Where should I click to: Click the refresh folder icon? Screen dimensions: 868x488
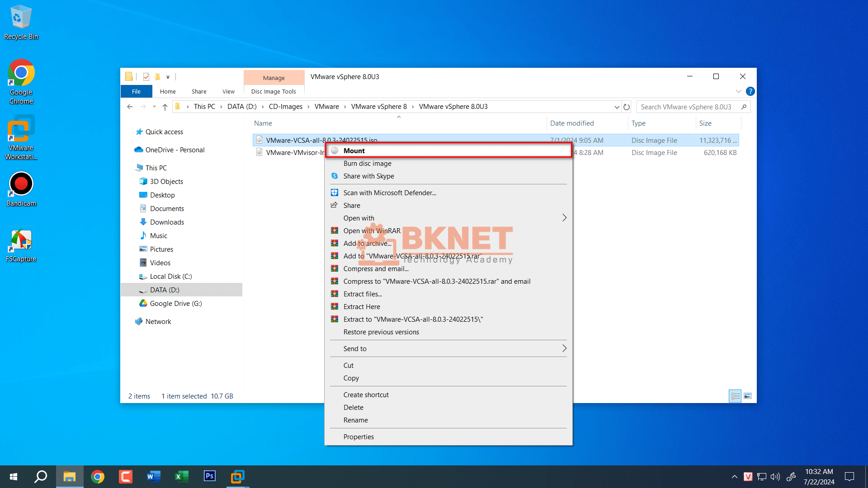click(627, 107)
